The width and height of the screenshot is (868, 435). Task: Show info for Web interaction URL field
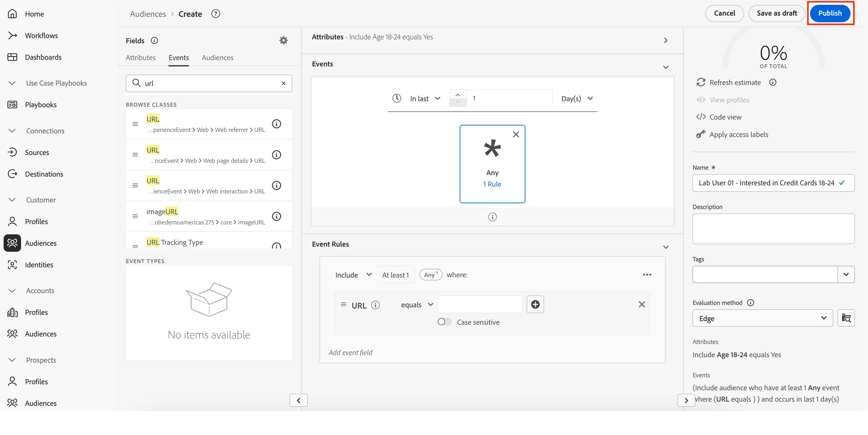[276, 185]
